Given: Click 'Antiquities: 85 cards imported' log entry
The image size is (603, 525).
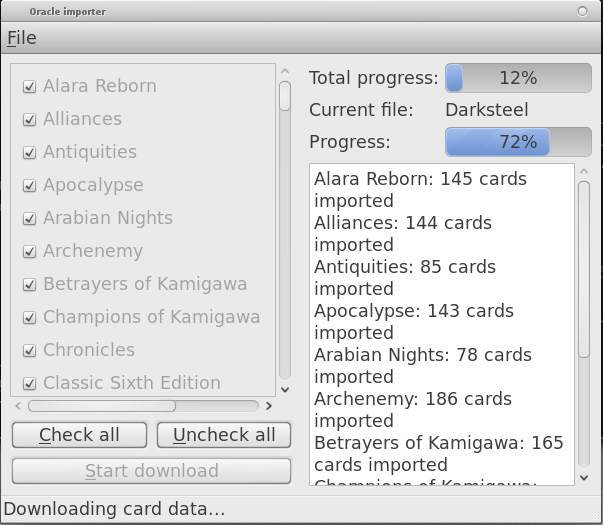Looking at the screenshot, I should [x=405, y=278].
